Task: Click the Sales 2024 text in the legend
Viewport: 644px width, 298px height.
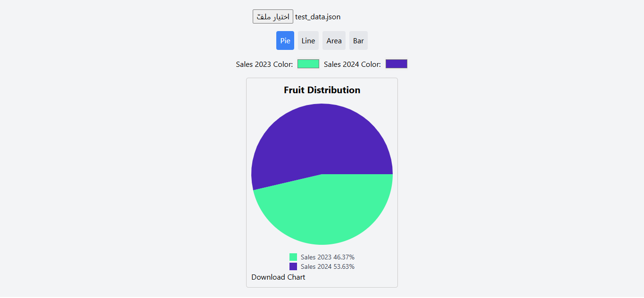Action: coord(316,266)
